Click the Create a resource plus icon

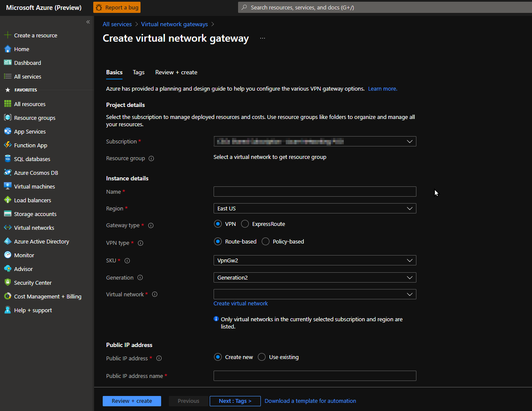tap(7, 35)
